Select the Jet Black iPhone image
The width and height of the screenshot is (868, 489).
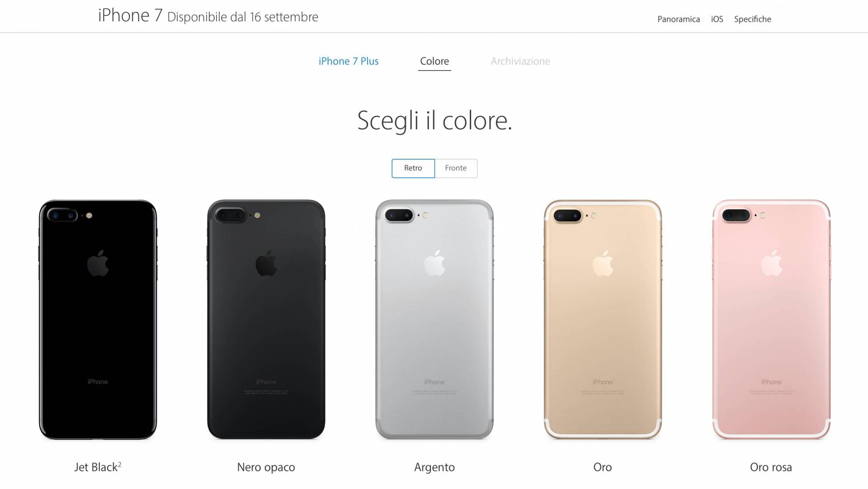tap(98, 319)
